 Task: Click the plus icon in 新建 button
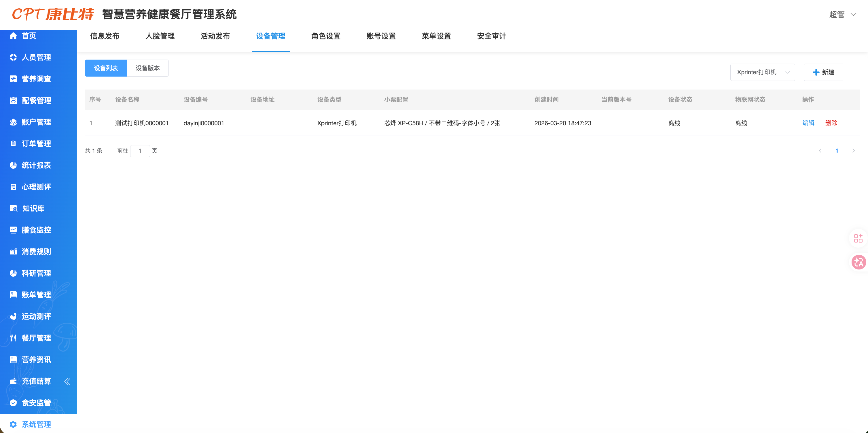coord(816,72)
